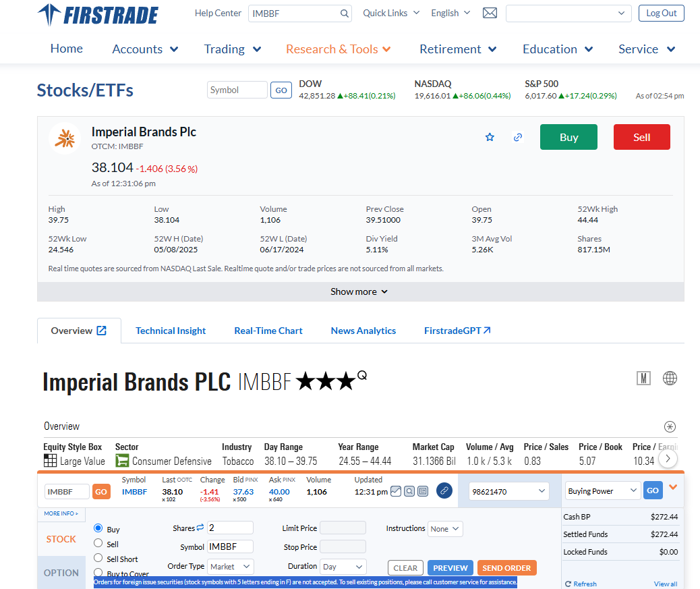Screen dimensions: 700x589
Task: Open the Order Type dropdown
Action: pyautogui.click(x=231, y=567)
